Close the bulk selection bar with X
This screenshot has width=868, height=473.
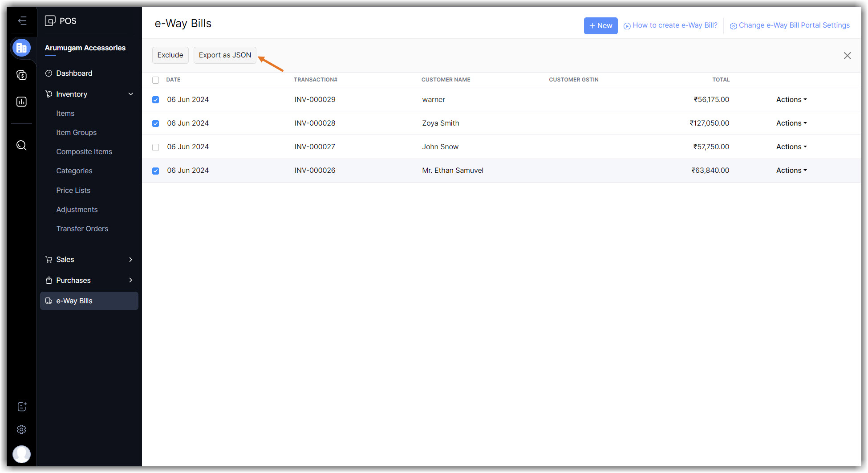click(847, 56)
